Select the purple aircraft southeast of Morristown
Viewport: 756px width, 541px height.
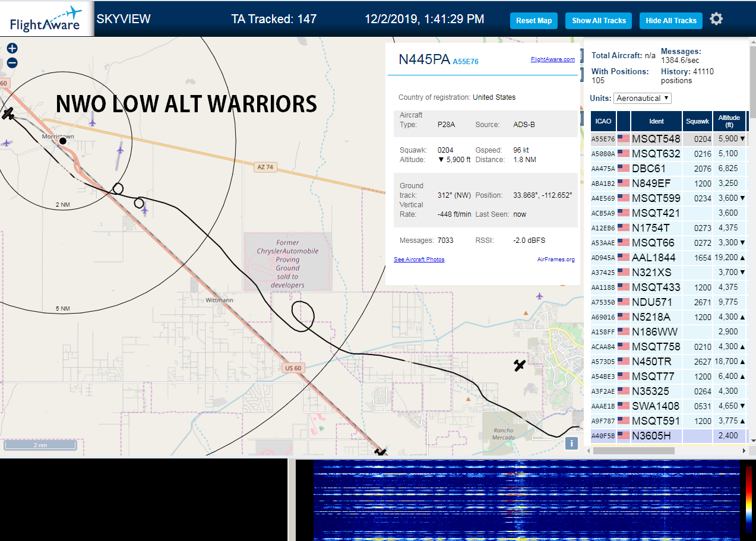click(x=121, y=150)
